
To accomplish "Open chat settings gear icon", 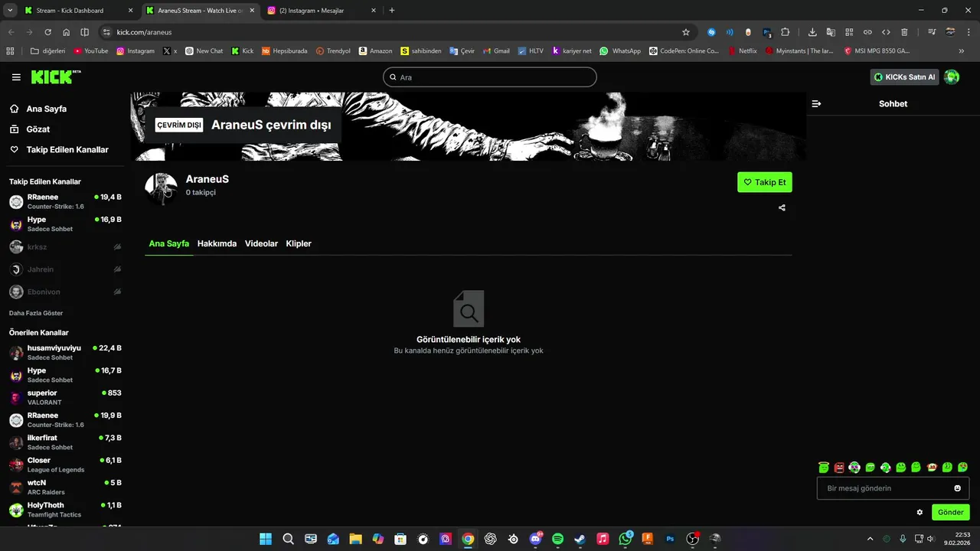I will (x=920, y=512).
